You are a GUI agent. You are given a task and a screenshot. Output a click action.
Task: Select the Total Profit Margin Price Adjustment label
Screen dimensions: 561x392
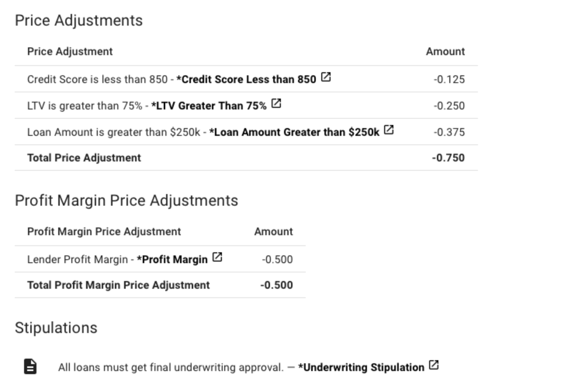pyautogui.click(x=118, y=285)
